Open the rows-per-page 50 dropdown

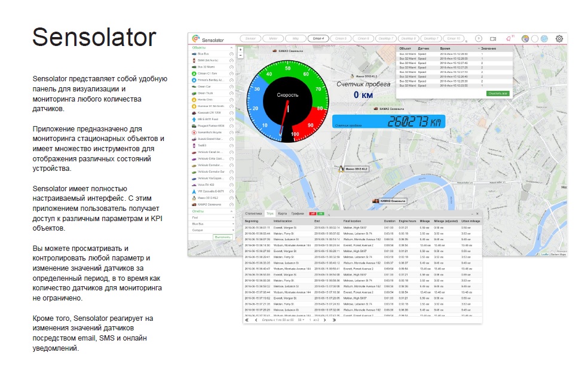point(301,320)
